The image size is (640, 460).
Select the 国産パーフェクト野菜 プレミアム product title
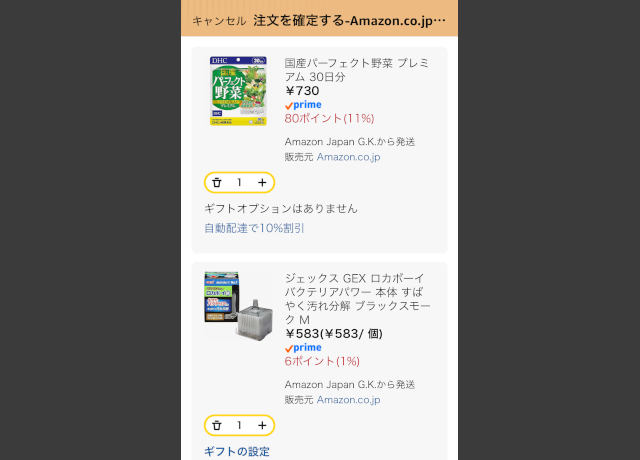point(356,69)
